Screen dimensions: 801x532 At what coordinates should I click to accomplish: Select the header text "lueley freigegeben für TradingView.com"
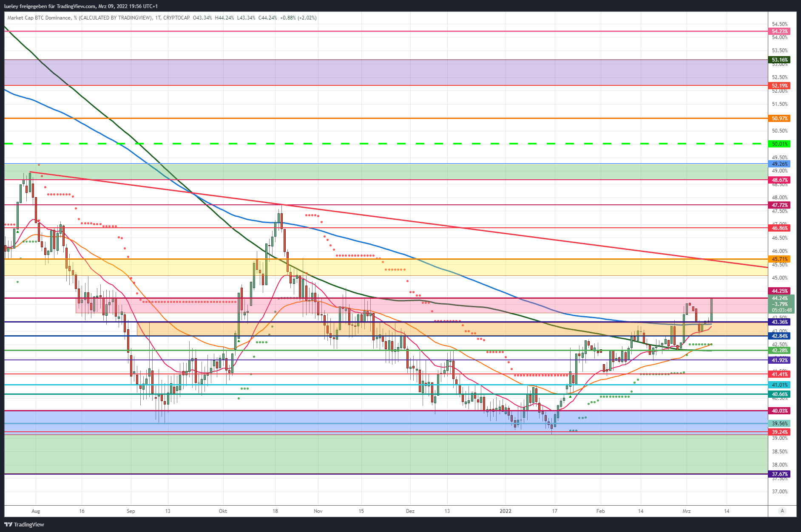(50, 6)
